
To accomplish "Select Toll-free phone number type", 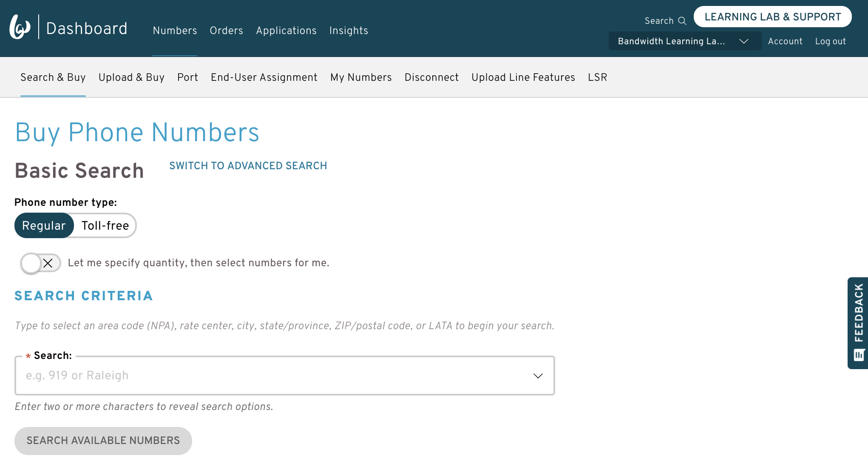I will point(105,225).
